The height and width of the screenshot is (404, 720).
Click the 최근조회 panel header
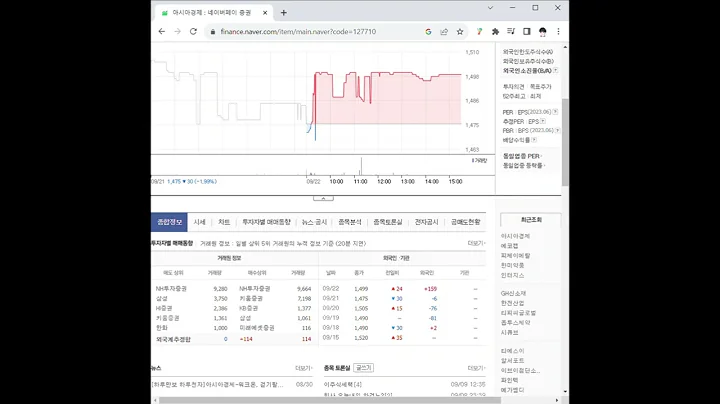coord(531,220)
